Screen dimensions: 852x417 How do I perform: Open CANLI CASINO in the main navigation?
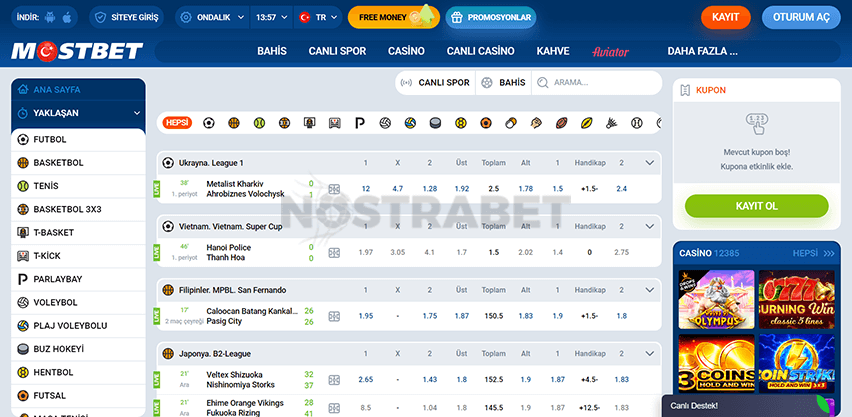[480, 51]
